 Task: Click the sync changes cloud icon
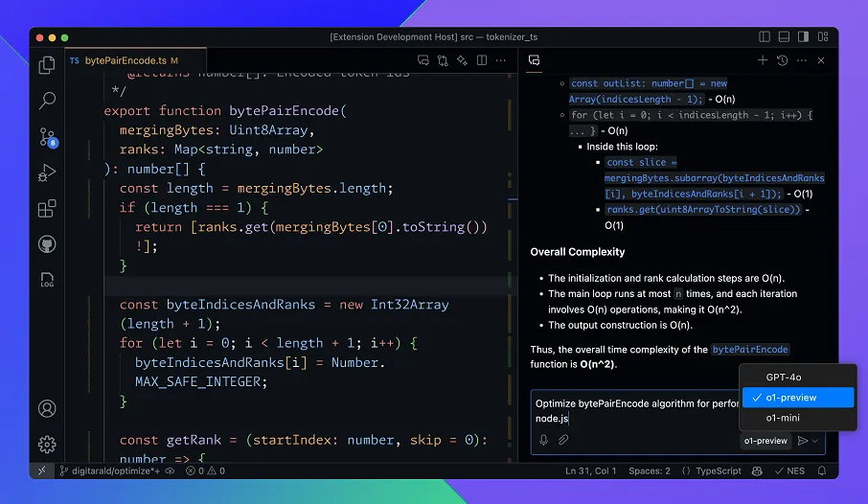(x=170, y=470)
